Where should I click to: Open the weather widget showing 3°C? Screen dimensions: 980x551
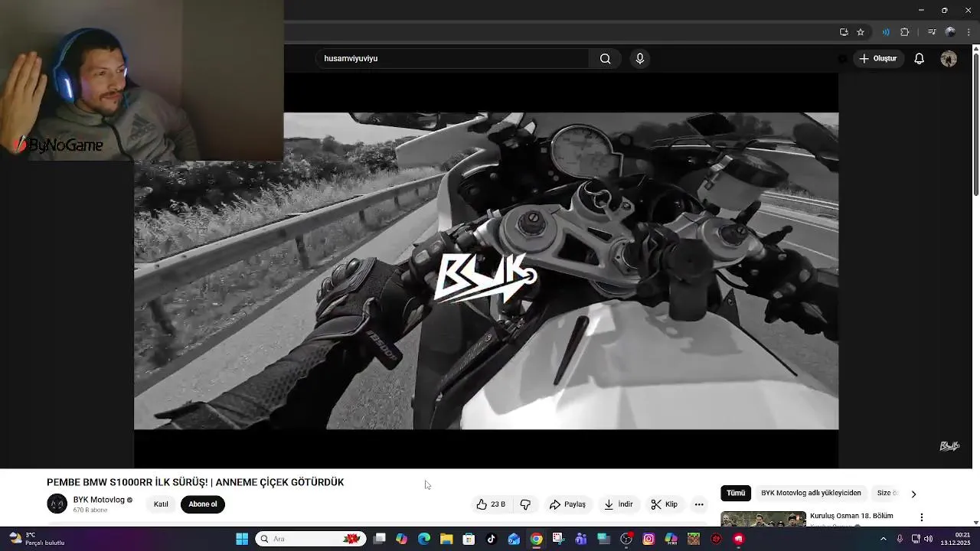tap(37, 539)
